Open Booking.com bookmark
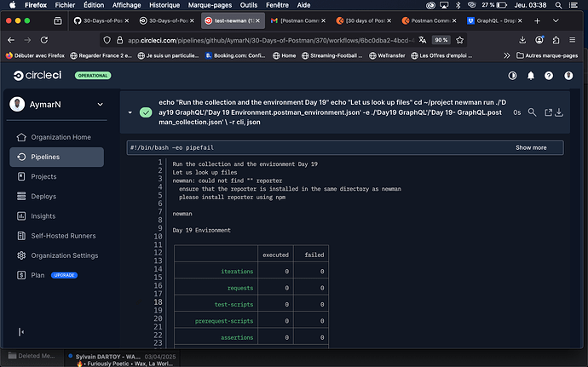The width and height of the screenshot is (588, 367). [x=235, y=55]
